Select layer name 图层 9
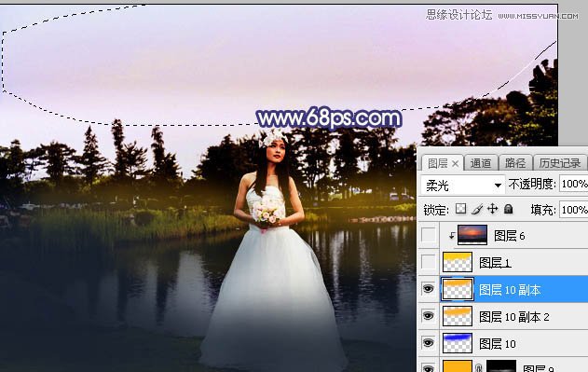 [x=538, y=368]
